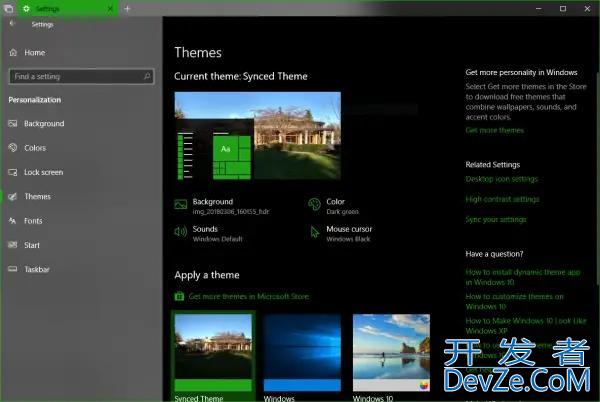Click the Sounds speaker icon
This screenshot has width=600, height=402.
181,231
